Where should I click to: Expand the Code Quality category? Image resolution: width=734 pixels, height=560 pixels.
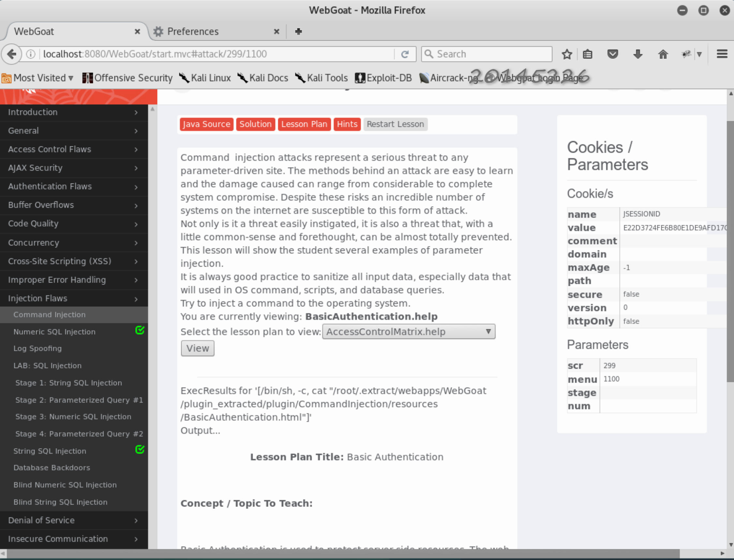74,224
